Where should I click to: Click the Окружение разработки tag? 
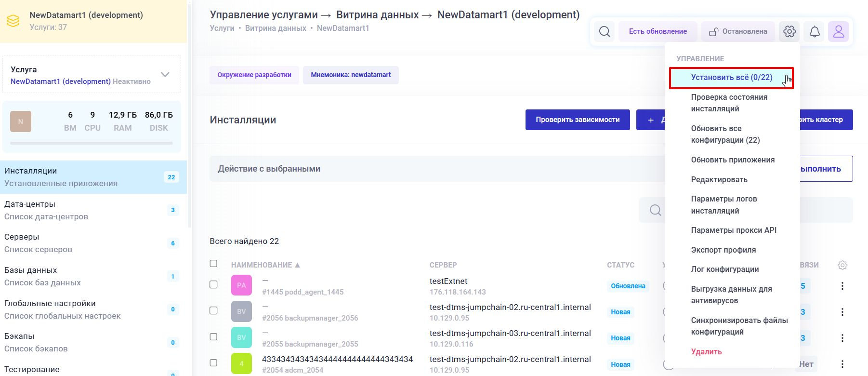(x=254, y=75)
